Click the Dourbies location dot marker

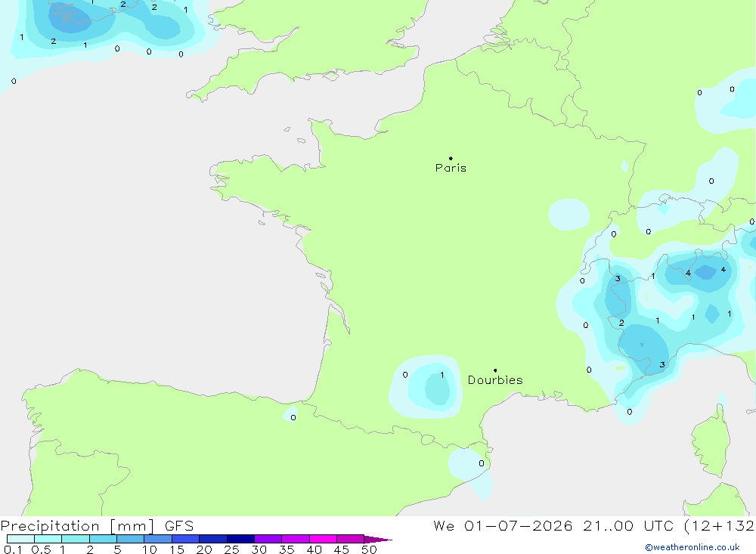point(495,370)
